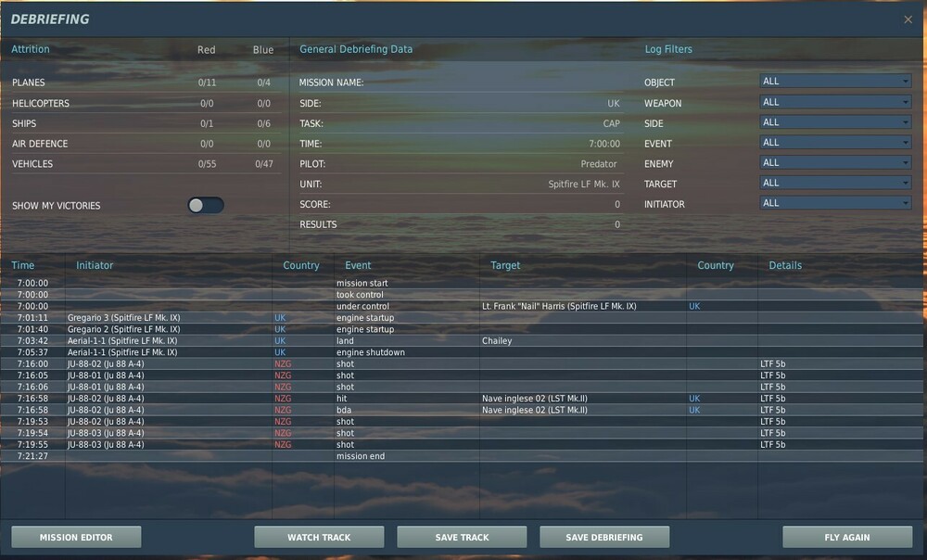
Task: Click the General Debriefing Data title
Action: (356, 49)
